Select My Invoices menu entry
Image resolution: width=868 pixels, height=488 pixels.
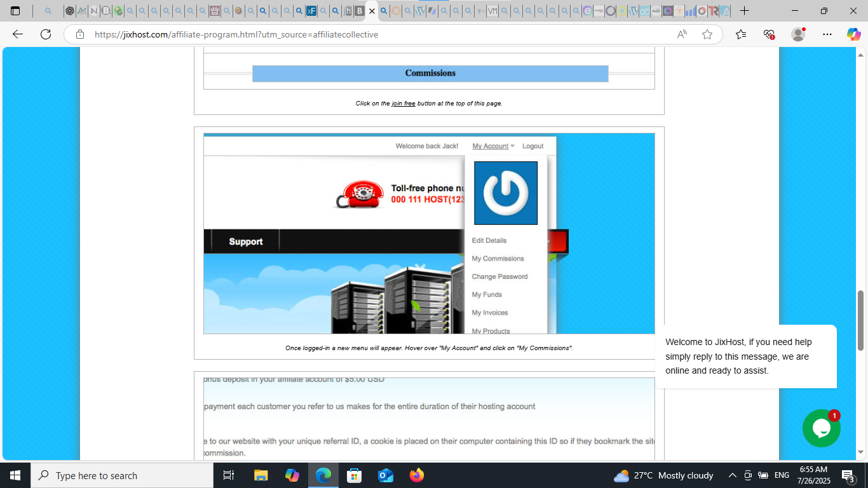pyautogui.click(x=490, y=313)
